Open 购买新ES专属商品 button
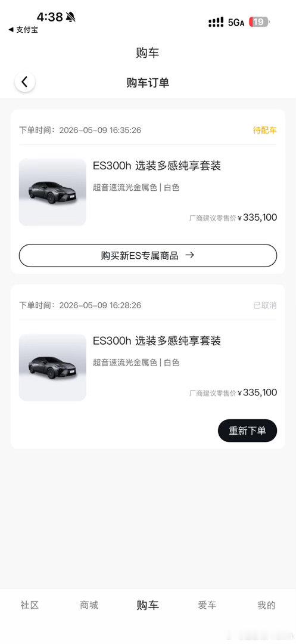Screen dimensions: 296x644 [148, 255]
